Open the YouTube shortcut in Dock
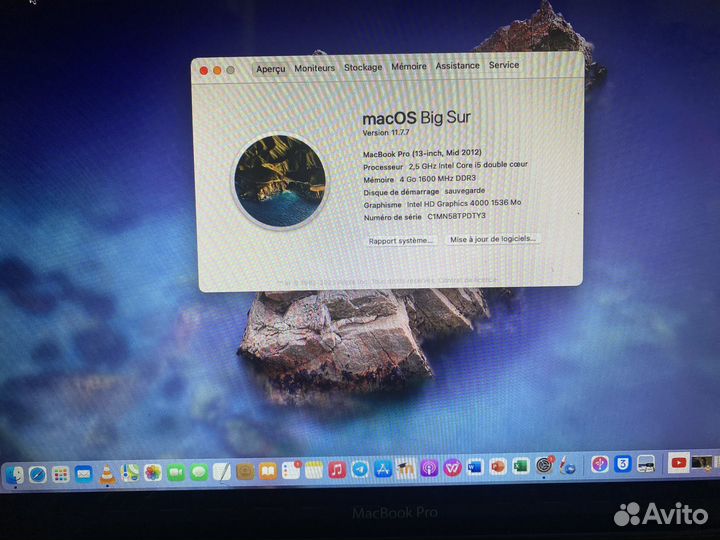Viewport: 720px width, 540px height. coord(678,463)
